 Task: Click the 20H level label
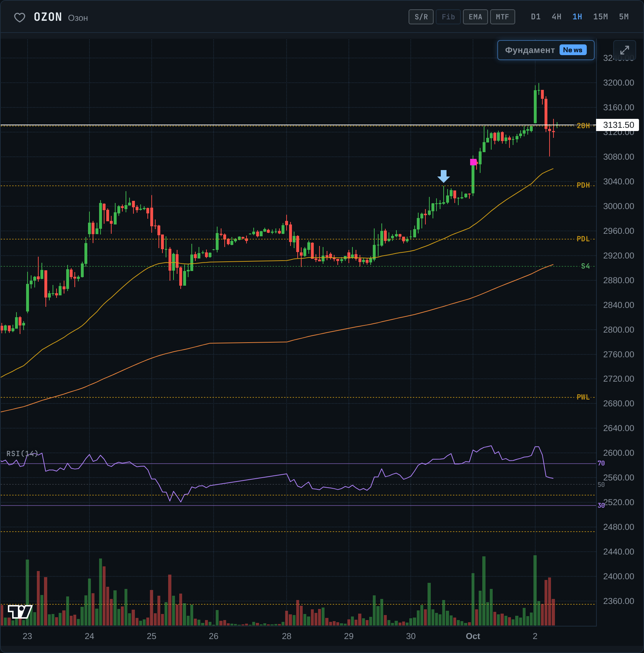point(583,126)
